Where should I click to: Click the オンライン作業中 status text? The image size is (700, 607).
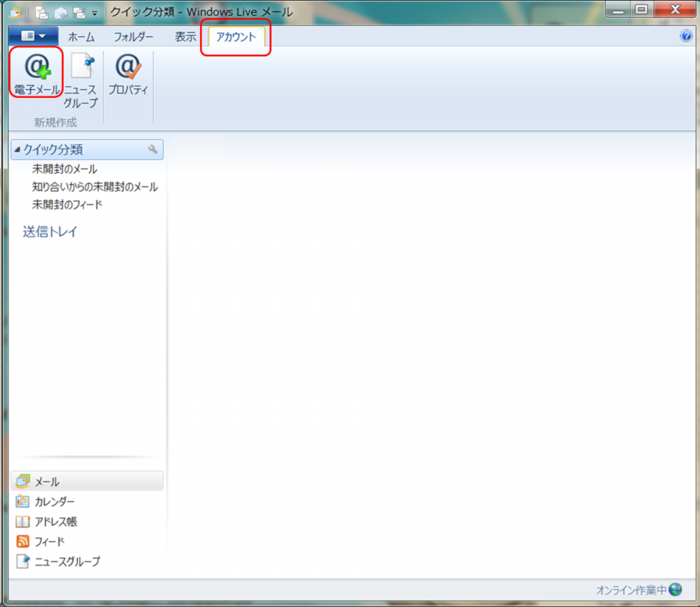(631, 590)
